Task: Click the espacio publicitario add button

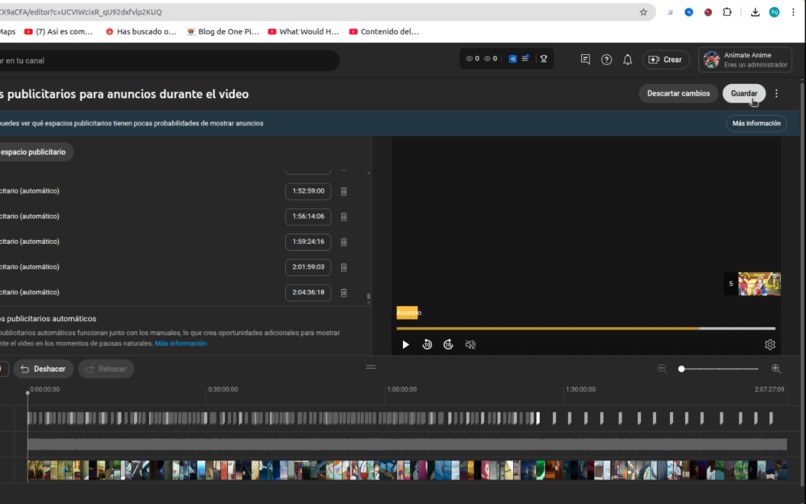Action: 36,152
